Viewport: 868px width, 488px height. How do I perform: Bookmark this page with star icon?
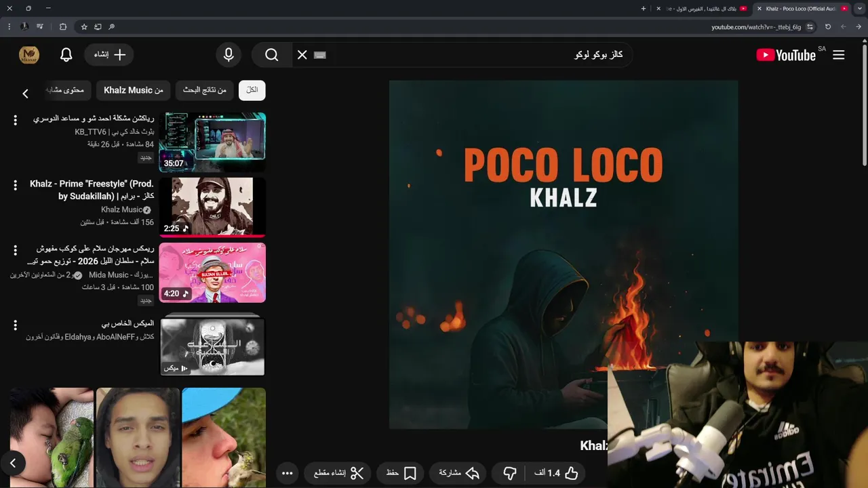click(84, 26)
